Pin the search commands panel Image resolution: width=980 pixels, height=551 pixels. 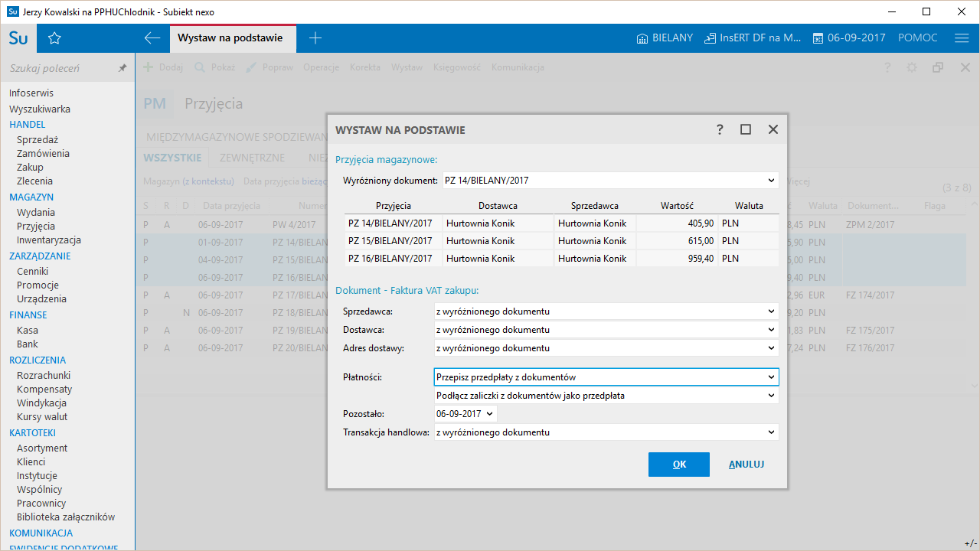(122, 68)
